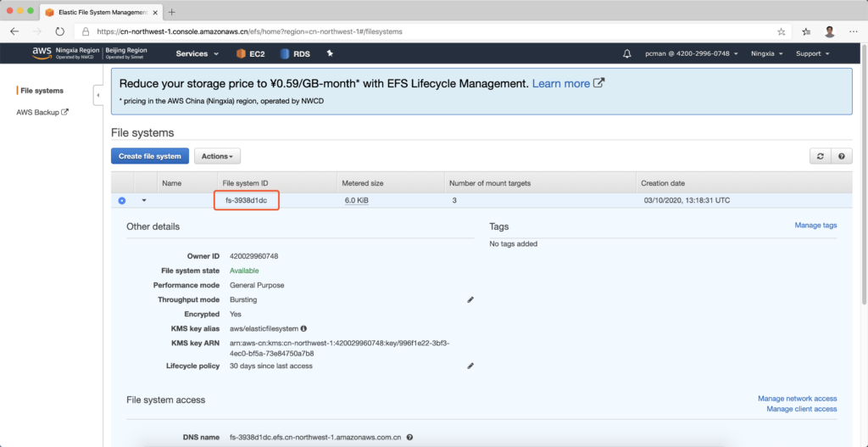Click the refresh file systems list icon
The width and height of the screenshot is (868, 447).
pos(820,156)
